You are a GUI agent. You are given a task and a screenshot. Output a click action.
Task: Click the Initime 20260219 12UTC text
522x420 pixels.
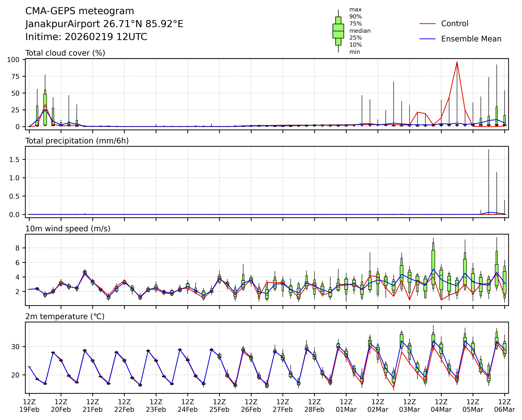86,37
